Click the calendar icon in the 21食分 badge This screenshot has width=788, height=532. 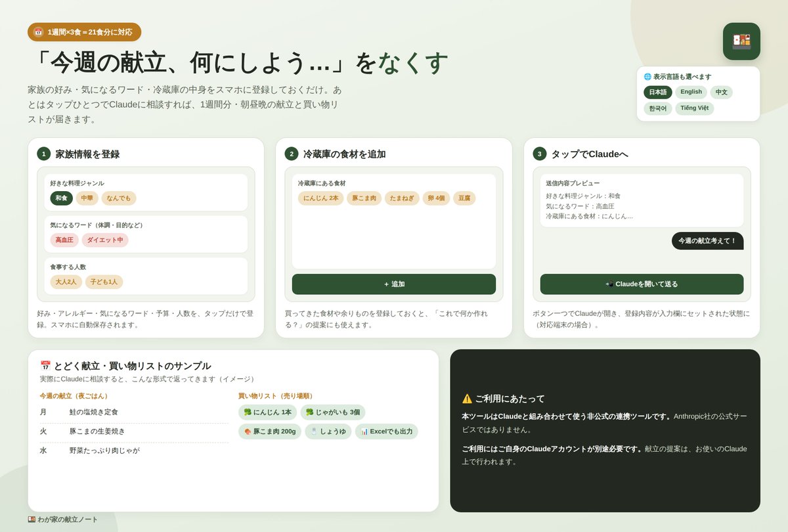click(x=38, y=32)
